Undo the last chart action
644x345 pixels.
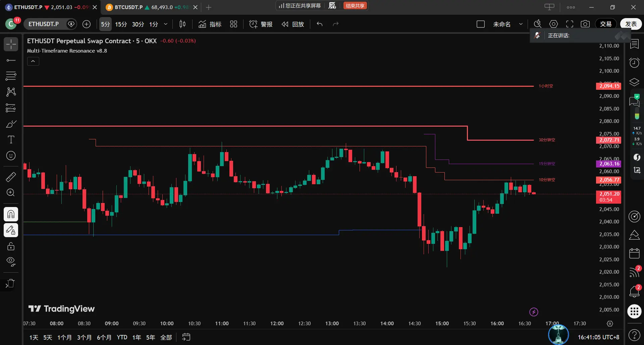(320, 24)
